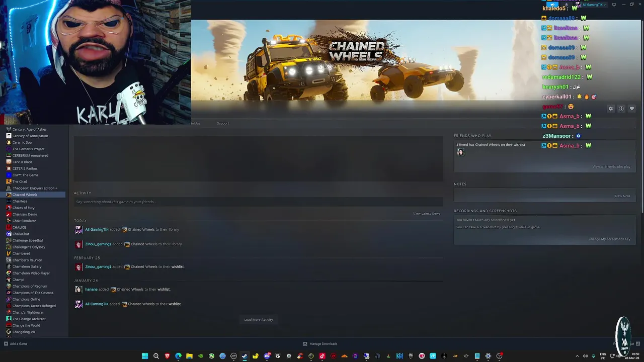Click the Chainless game icon in library
Image resolution: width=644 pixels, height=362 pixels.
point(9,201)
